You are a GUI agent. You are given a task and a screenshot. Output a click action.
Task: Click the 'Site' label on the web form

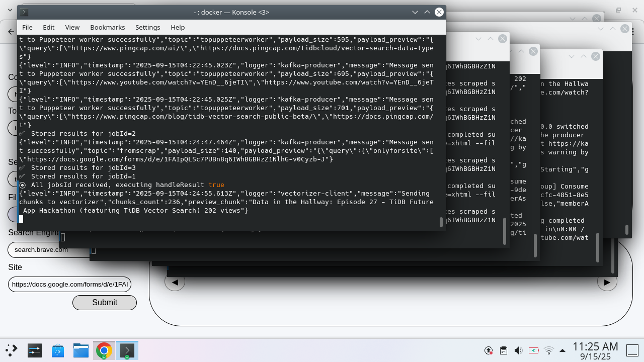click(x=15, y=267)
